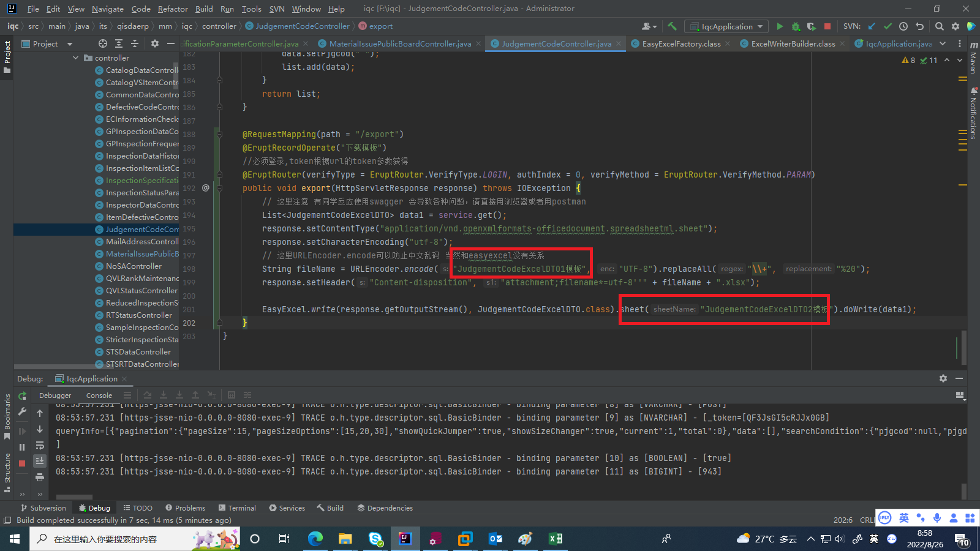Commit changes using the green SVN checkmark icon
Screen dimensions: 980x551
[x=888, y=26]
